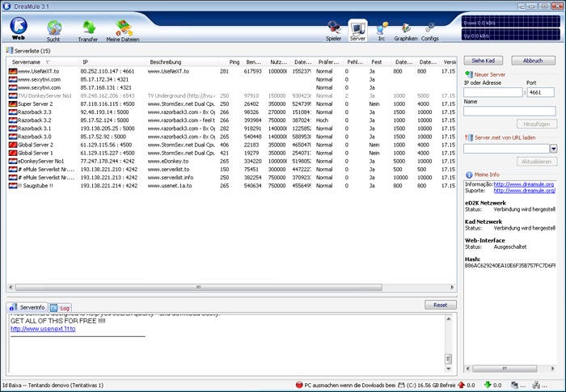Click the server Name input field

click(509, 112)
